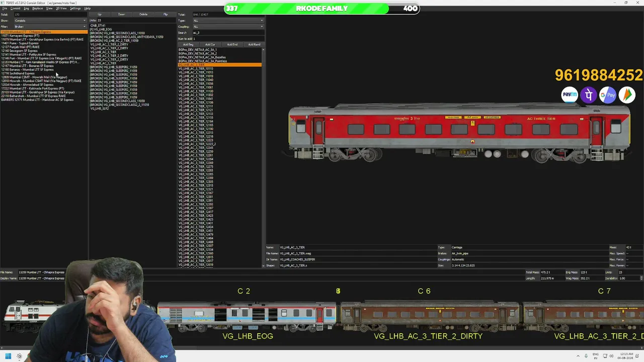Adjust the Durability stepper arrows
644x362 pixels.
coord(641,278)
